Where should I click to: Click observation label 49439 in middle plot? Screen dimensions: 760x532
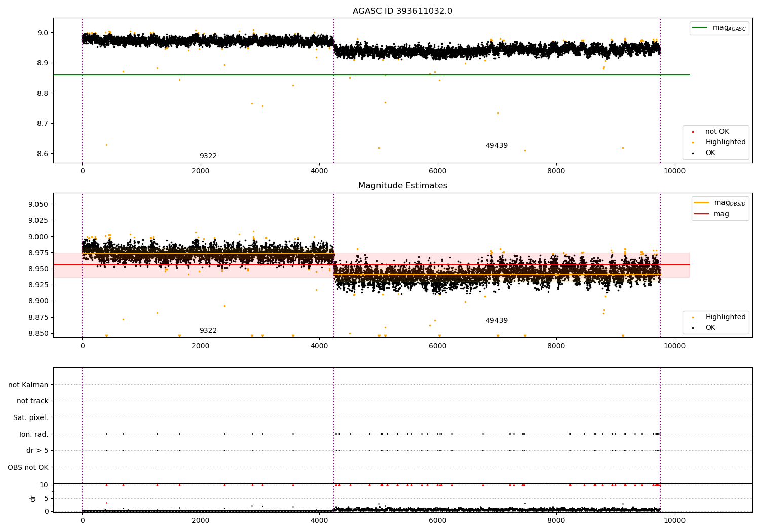click(497, 321)
